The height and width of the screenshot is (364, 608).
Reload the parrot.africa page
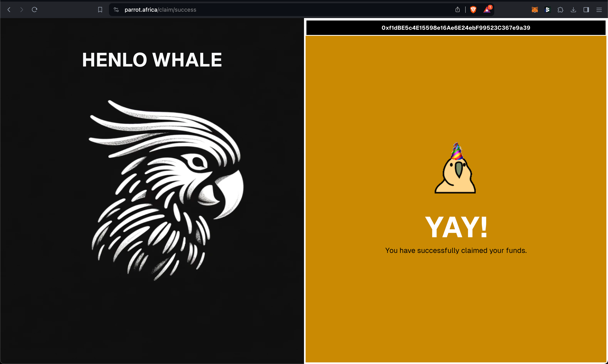tap(34, 10)
